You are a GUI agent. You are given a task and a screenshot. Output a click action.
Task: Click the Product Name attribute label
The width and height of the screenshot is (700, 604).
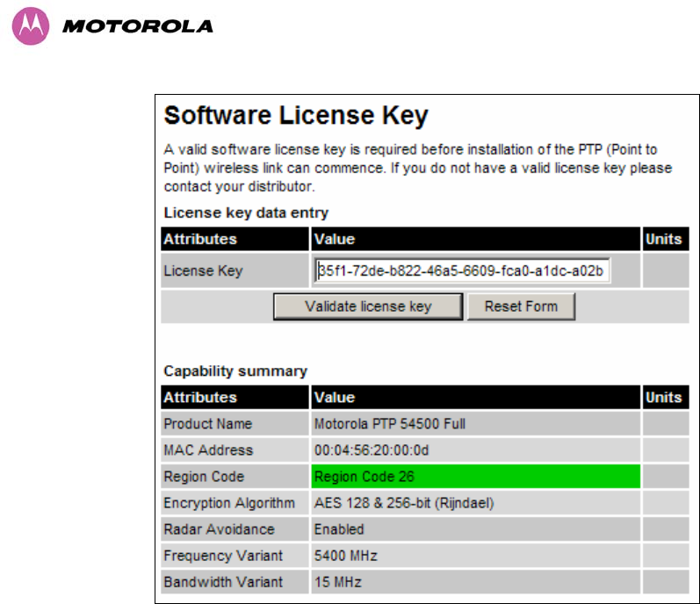click(207, 424)
